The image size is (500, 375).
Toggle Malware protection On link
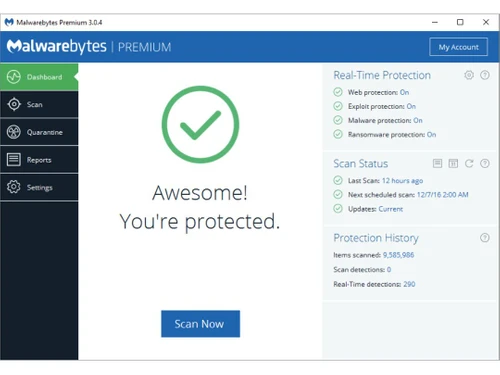click(418, 120)
